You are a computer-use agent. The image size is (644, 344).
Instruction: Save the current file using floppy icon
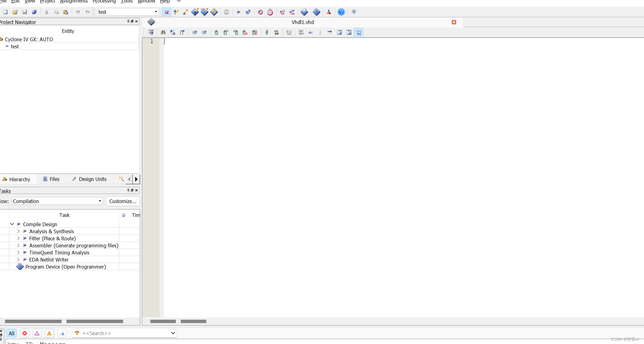tap(25, 12)
